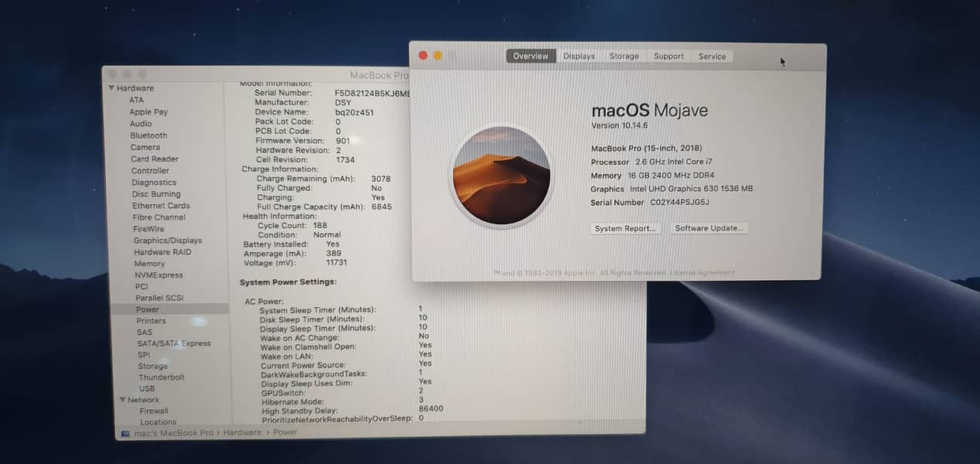Choose Graphics/Displays in the sidebar
Image resolution: width=980 pixels, height=464 pixels.
point(168,241)
